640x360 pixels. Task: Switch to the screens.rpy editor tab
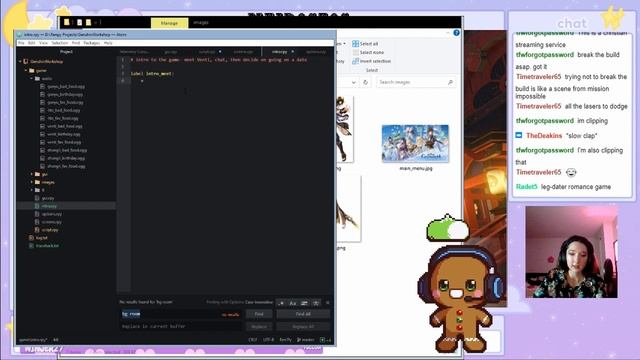tap(243, 52)
